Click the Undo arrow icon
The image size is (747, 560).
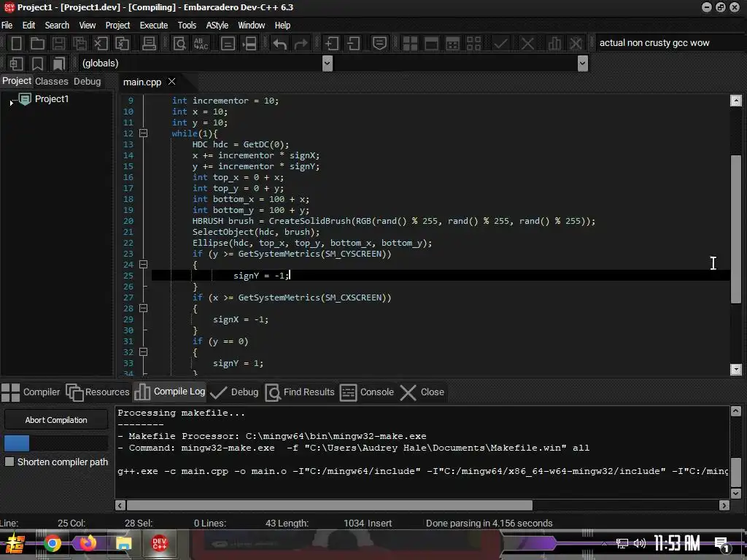tap(279, 43)
